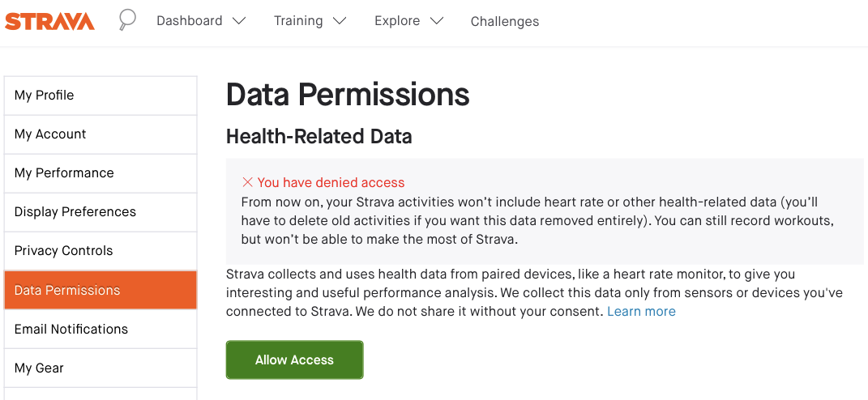
Task: Open My Account settings
Action: 100,134
